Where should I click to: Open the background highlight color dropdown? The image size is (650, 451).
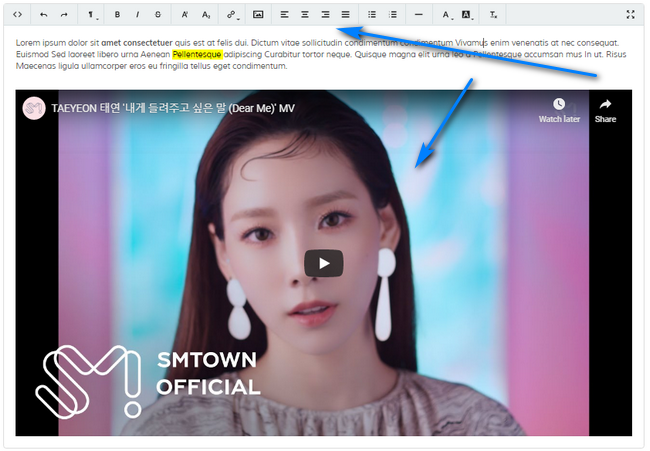click(x=467, y=15)
